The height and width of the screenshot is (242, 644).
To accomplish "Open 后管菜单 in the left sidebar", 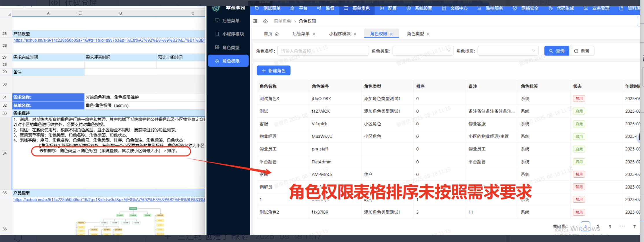I will coord(228,21).
